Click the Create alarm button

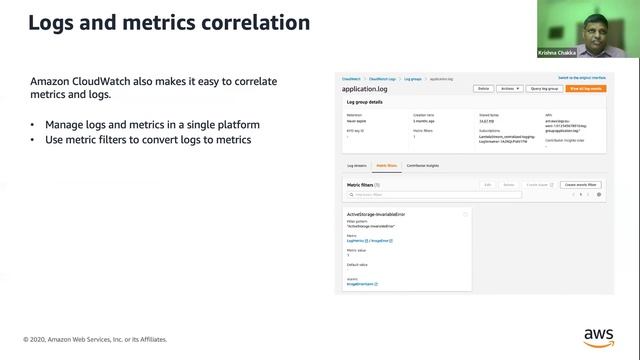[x=539, y=185]
